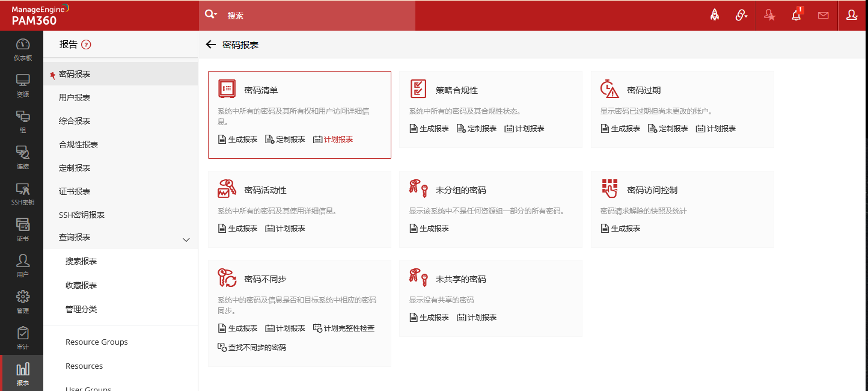Open 管理分类 submenu item

(x=81, y=309)
